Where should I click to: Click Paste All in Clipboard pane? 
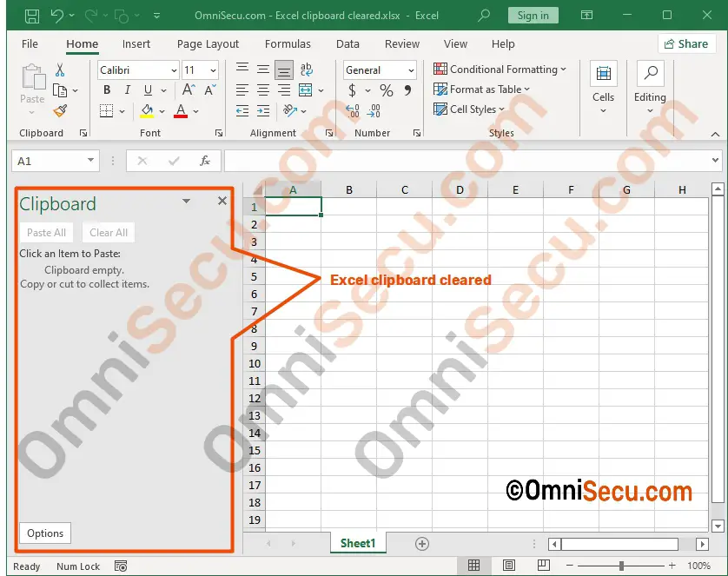click(x=46, y=233)
